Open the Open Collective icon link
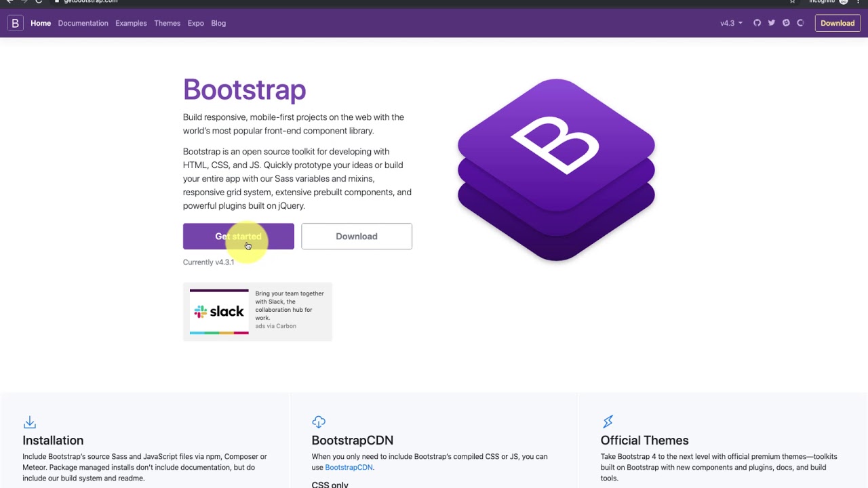Screen dimensions: 868x488 pos(800,23)
